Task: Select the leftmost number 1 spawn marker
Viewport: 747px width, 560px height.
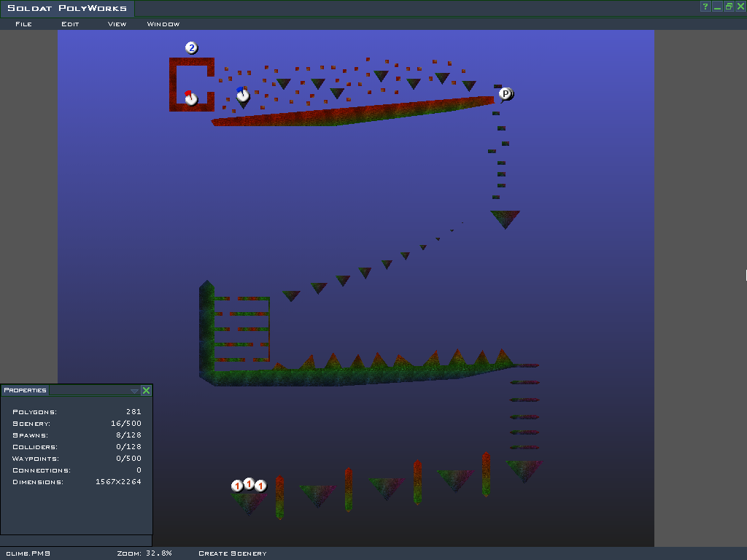Action: 237,486
